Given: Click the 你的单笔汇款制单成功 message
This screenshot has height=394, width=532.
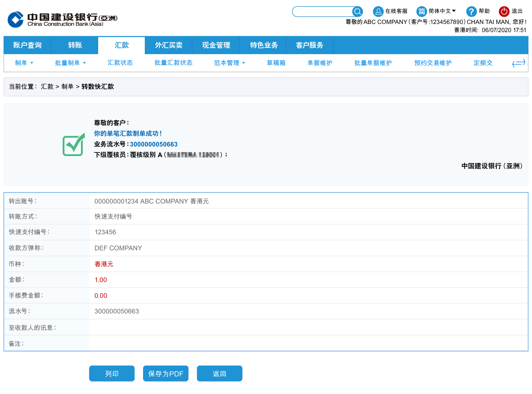Looking at the screenshot, I should point(128,133).
